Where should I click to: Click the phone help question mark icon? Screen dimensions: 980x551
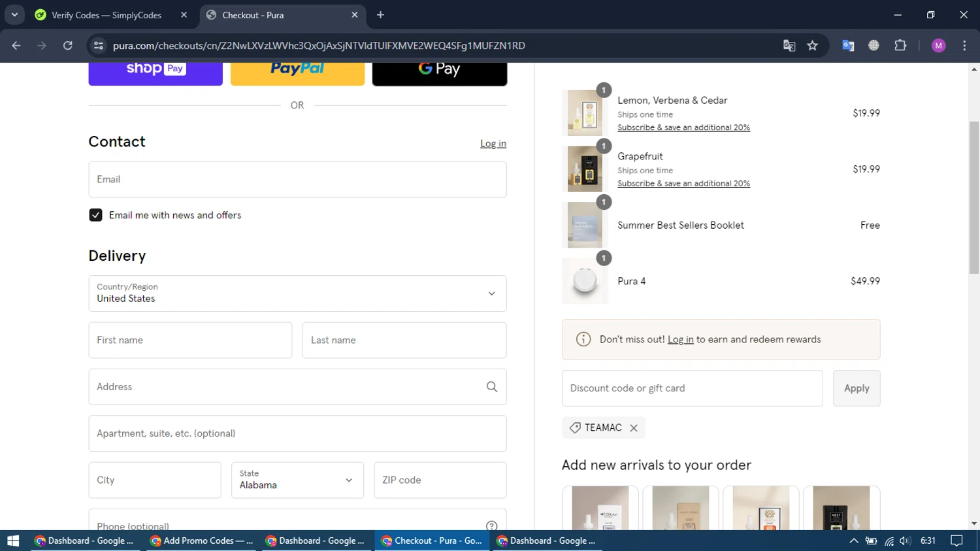[492, 526]
